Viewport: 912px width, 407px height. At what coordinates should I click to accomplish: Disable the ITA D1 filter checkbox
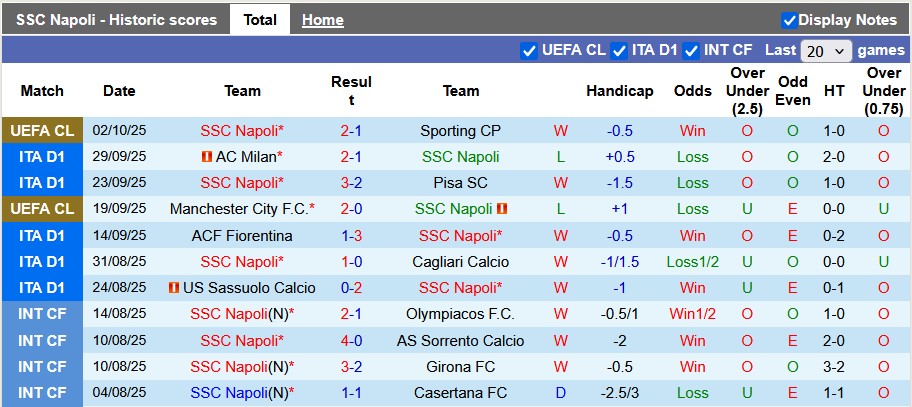tap(619, 50)
